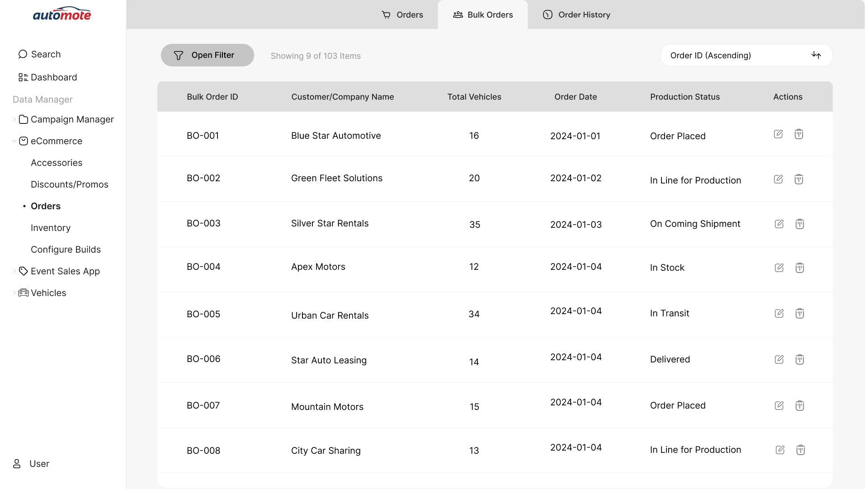Click the automote logo

[x=62, y=14]
